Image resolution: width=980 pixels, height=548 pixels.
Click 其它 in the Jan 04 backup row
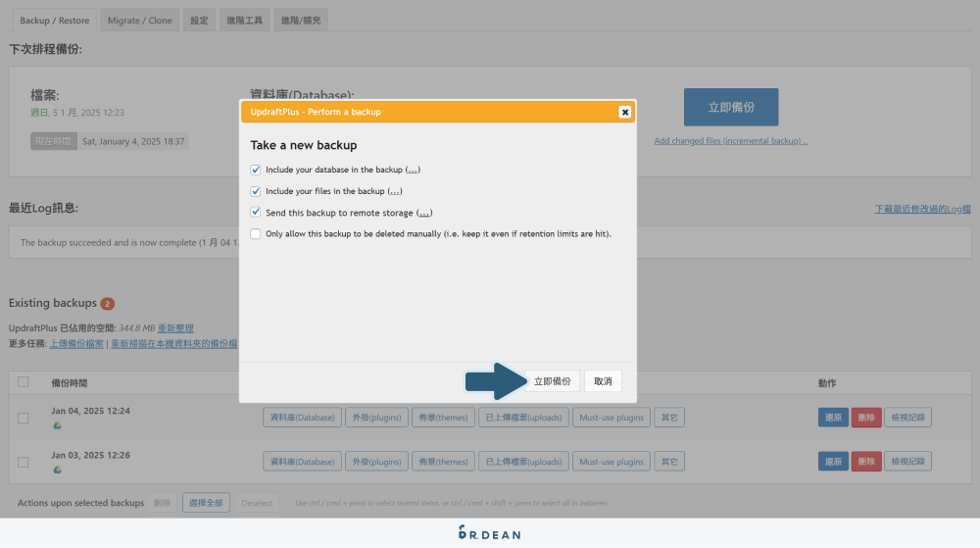(669, 418)
